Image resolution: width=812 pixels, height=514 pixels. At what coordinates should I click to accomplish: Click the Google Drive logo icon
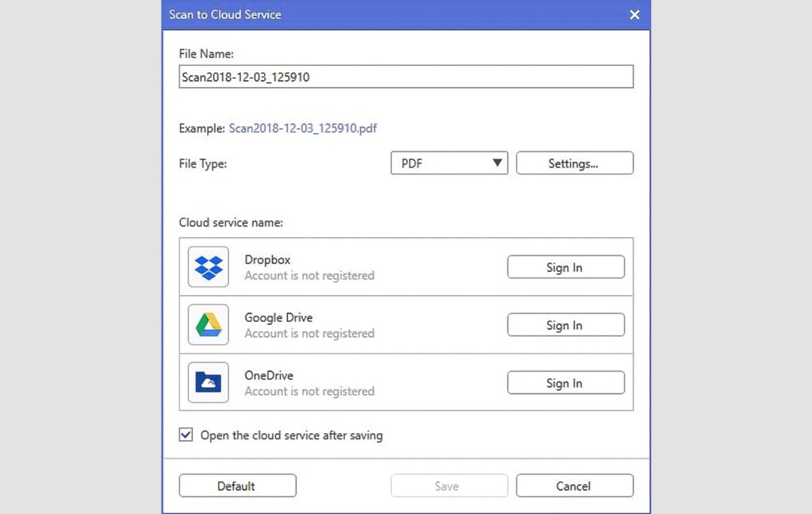209,325
